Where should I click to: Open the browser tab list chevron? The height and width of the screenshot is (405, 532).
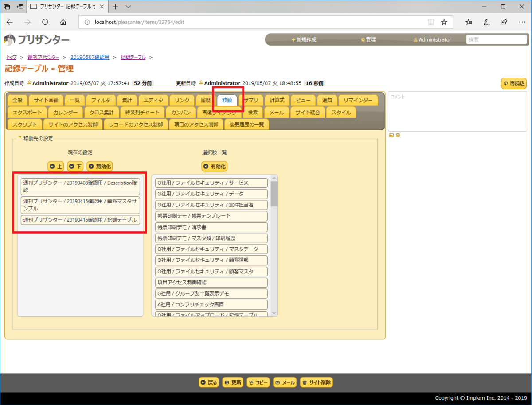click(x=129, y=6)
